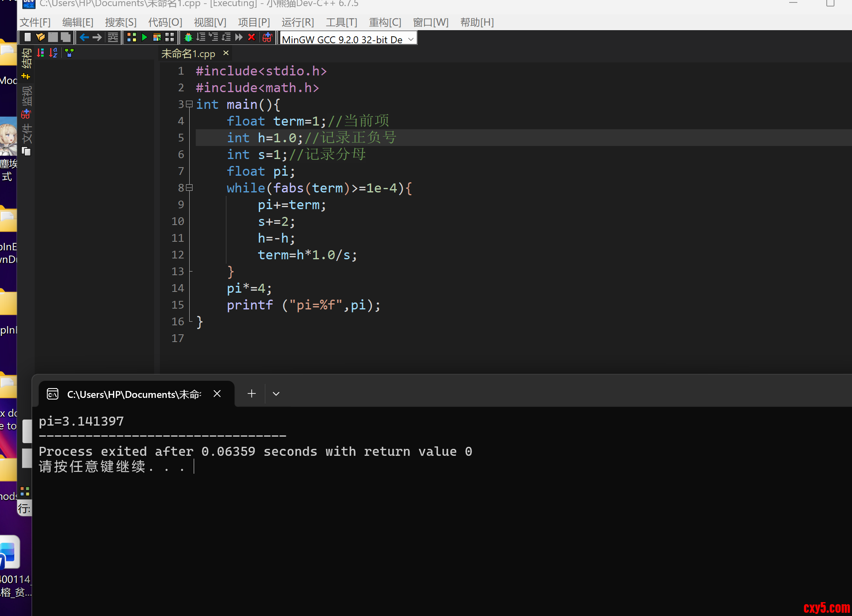Open the 工具[T] menu
Image resolution: width=852 pixels, height=616 pixels.
[341, 22]
